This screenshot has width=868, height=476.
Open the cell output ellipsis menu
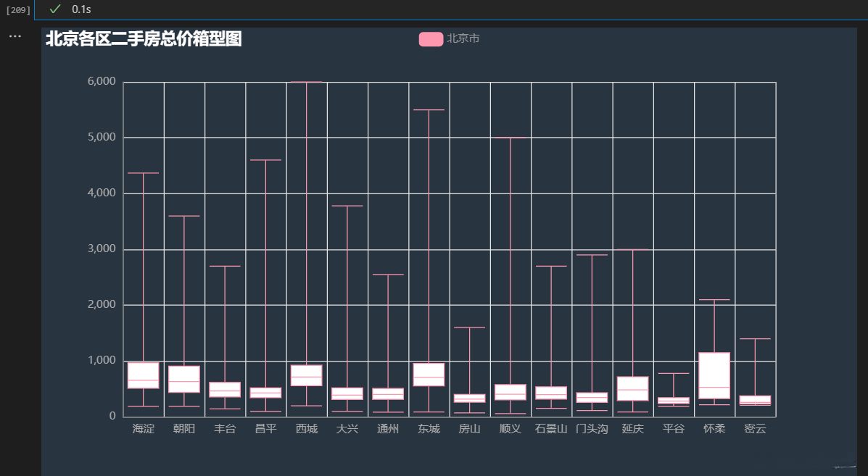pos(15,36)
